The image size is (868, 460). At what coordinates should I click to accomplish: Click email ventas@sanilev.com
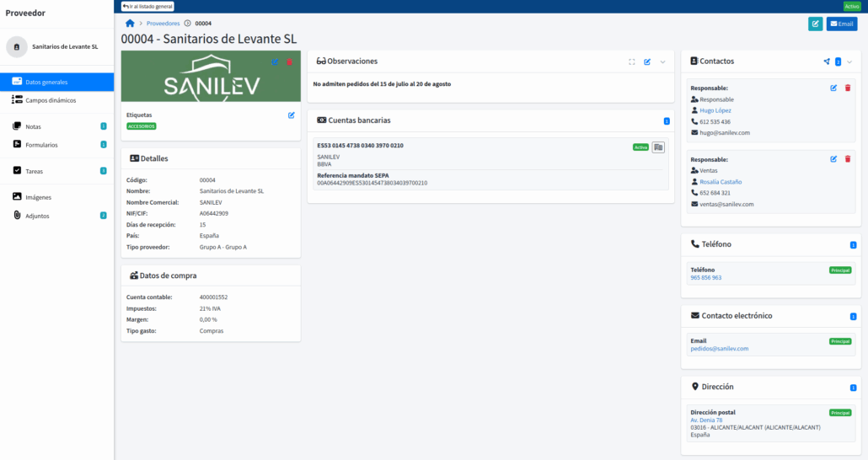pyautogui.click(x=726, y=204)
